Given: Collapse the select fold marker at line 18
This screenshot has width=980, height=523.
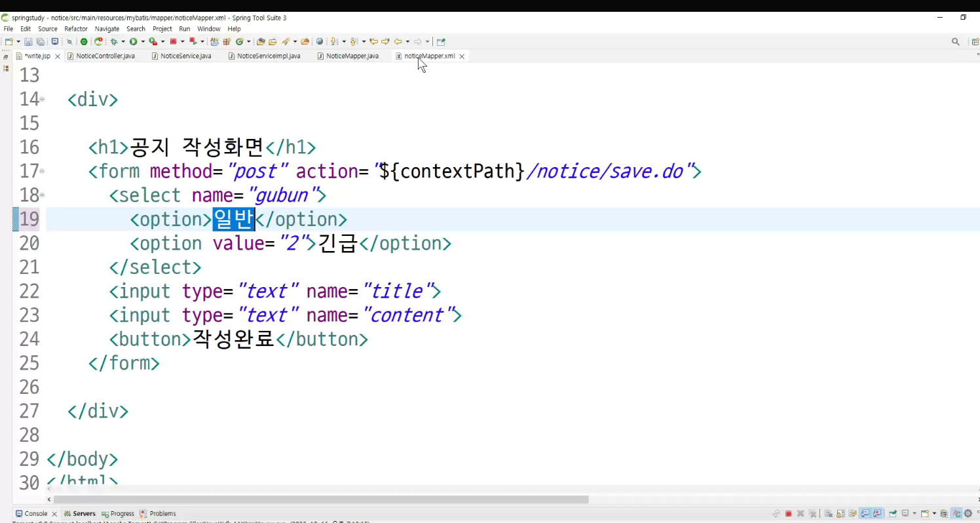Looking at the screenshot, I should [x=42, y=195].
